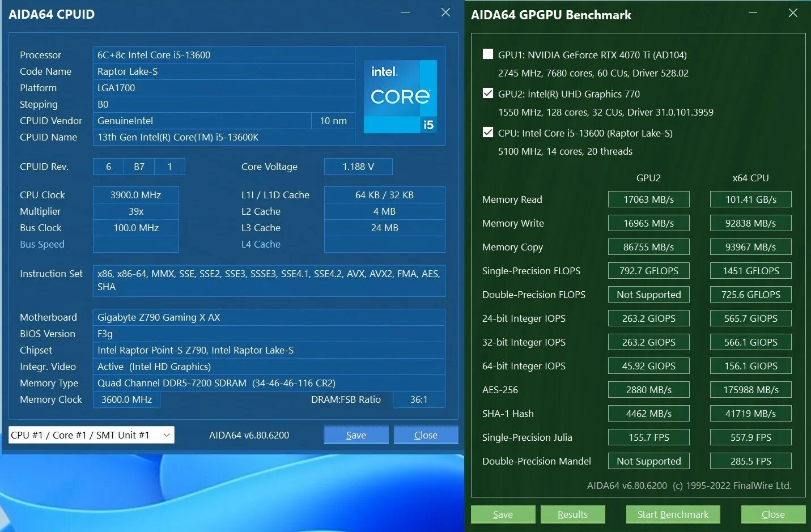The image size is (811, 532).
Task: Click the BIOS Version value F3g
Action: (269, 334)
